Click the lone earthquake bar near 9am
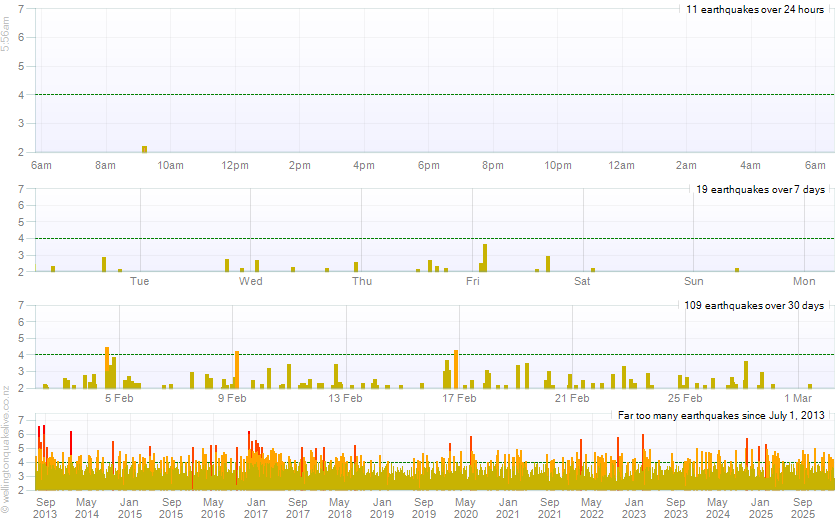The image size is (835, 530). pyautogui.click(x=145, y=149)
